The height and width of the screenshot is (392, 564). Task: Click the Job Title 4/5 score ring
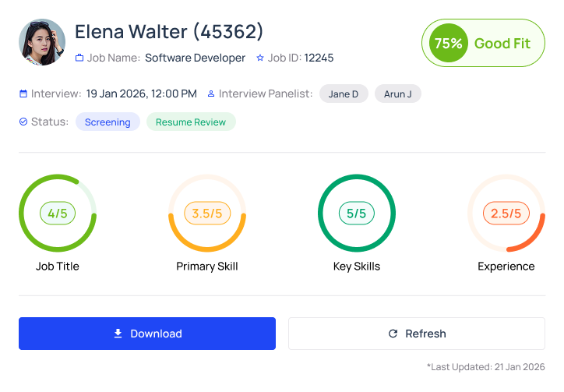58,214
